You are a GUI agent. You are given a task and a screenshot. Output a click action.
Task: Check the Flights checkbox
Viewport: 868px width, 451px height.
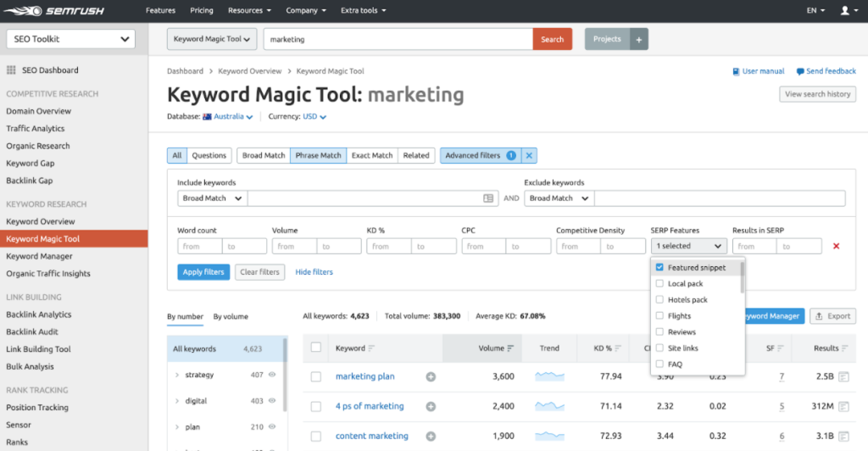659,315
